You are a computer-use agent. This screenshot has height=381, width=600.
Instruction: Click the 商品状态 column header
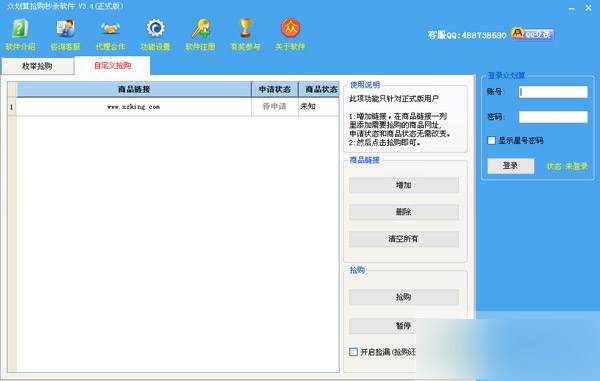click(319, 90)
